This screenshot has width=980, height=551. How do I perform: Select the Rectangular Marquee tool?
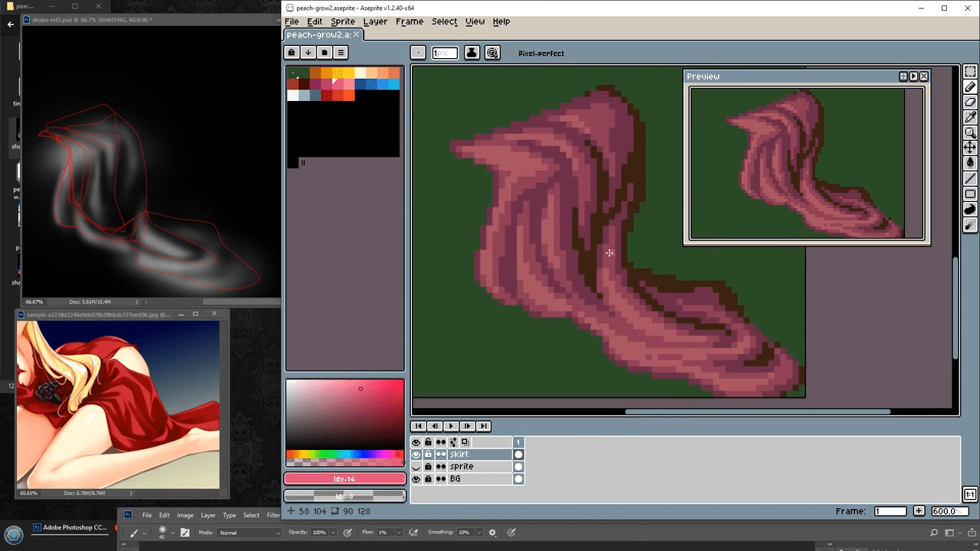[x=970, y=72]
